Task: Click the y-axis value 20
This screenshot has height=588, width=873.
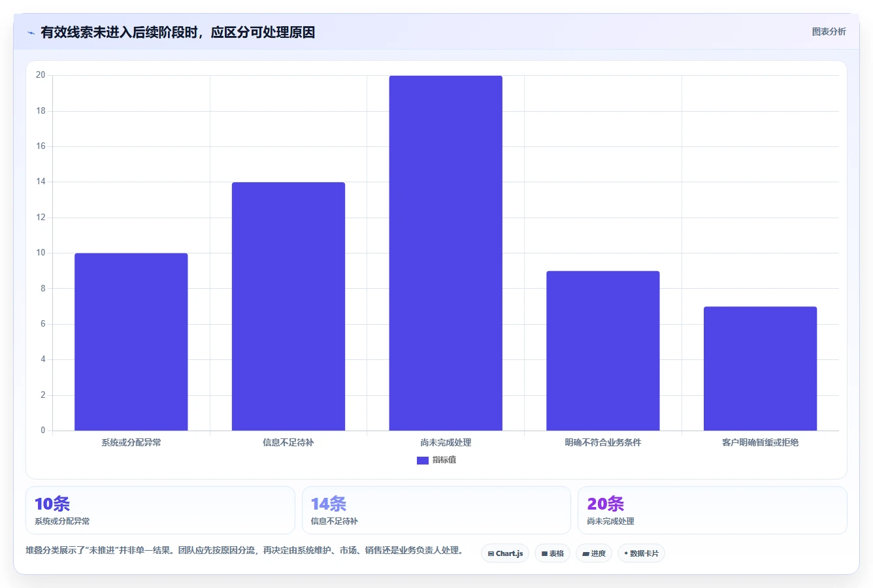Action: [41, 75]
